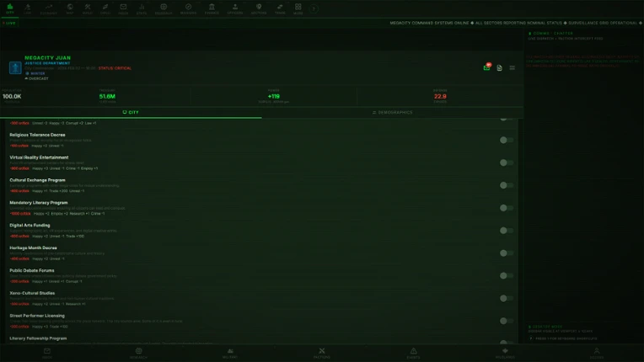This screenshot has width=644, height=362.
Task: Select the City tab
Action: [x=131, y=112]
